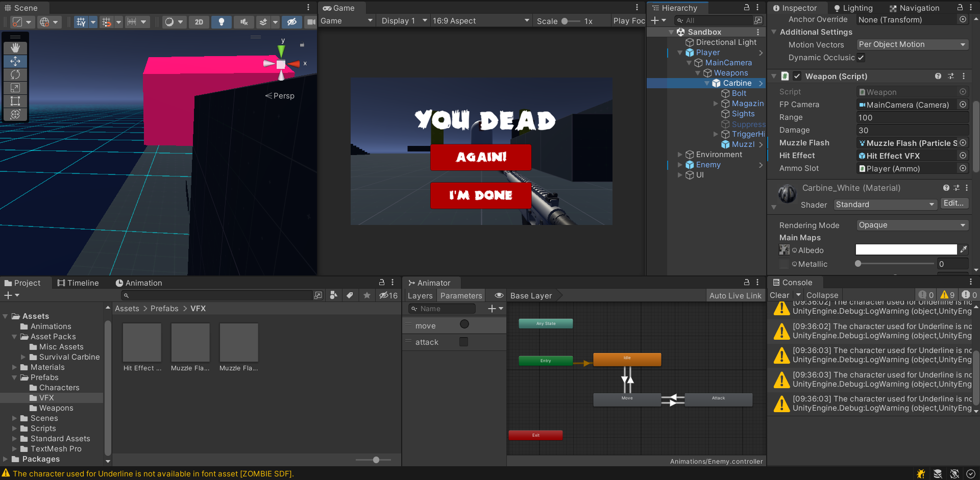
Task: Adjust the Game view Scale slider
Action: point(571,21)
